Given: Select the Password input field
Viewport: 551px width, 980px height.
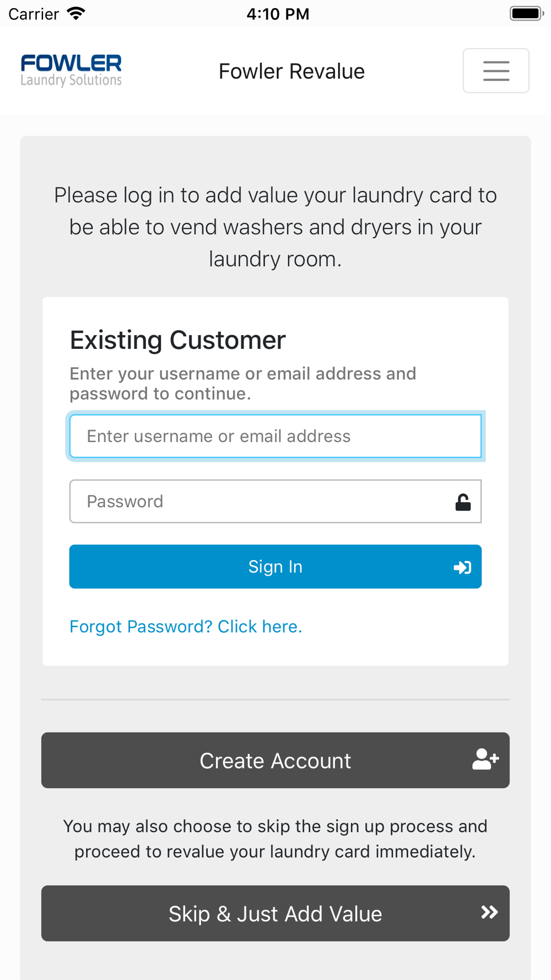Looking at the screenshot, I should 275,501.
